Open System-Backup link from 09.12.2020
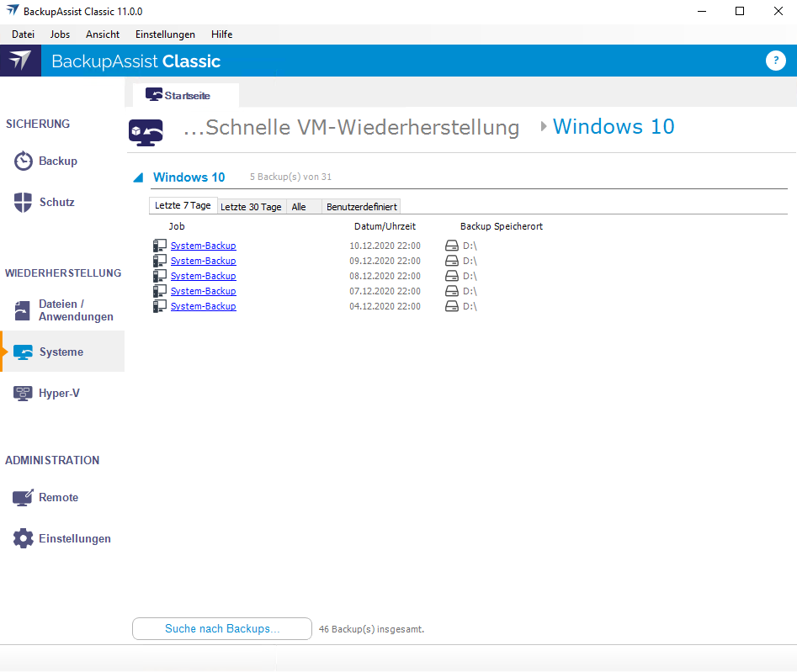Image resolution: width=797 pixels, height=672 pixels. 203,261
